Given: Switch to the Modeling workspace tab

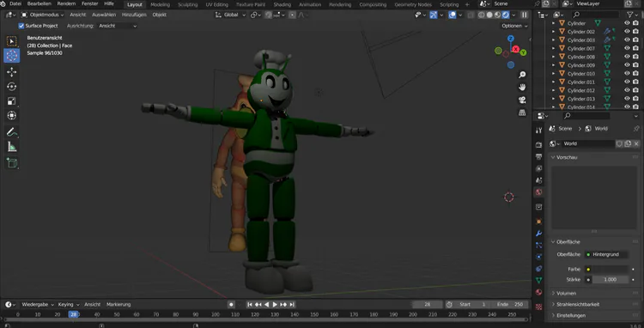Looking at the screenshot, I should [x=160, y=4].
